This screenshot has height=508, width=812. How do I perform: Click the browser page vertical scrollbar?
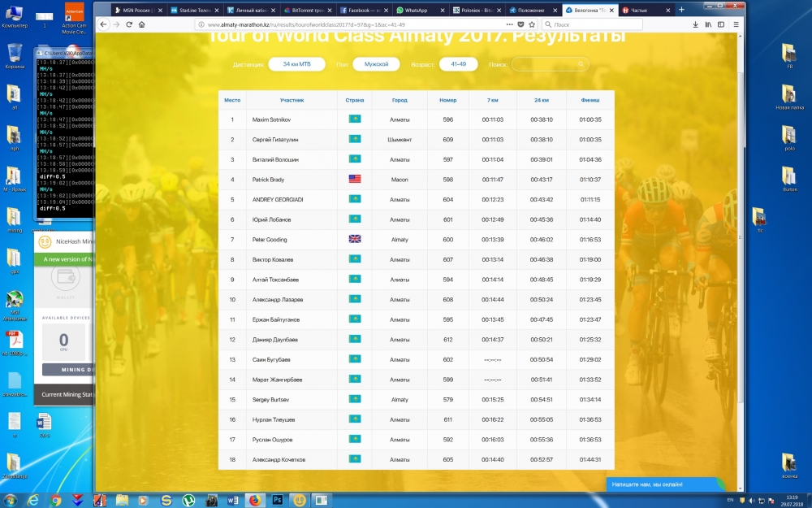pos(740,244)
